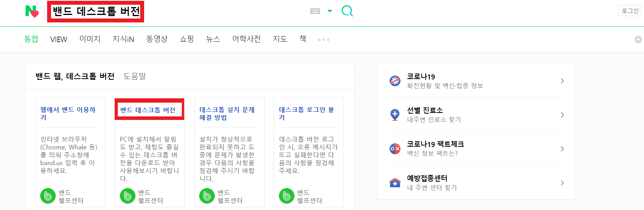Click 내주변 진료소 찾기 subtitle

434,120
